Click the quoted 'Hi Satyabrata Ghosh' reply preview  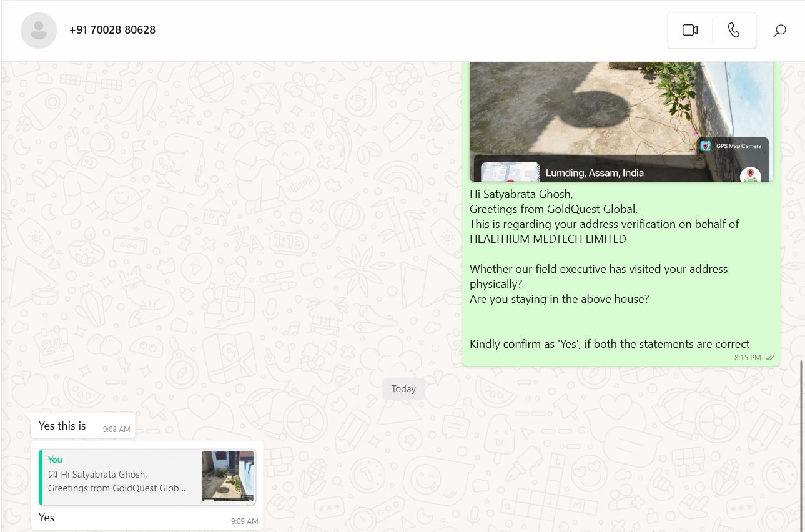(x=147, y=477)
